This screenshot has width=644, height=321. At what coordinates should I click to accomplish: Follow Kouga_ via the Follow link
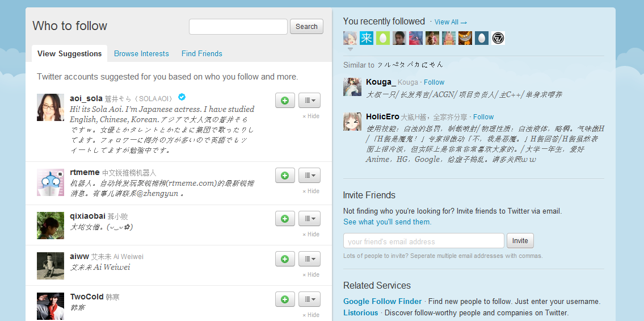434,82
